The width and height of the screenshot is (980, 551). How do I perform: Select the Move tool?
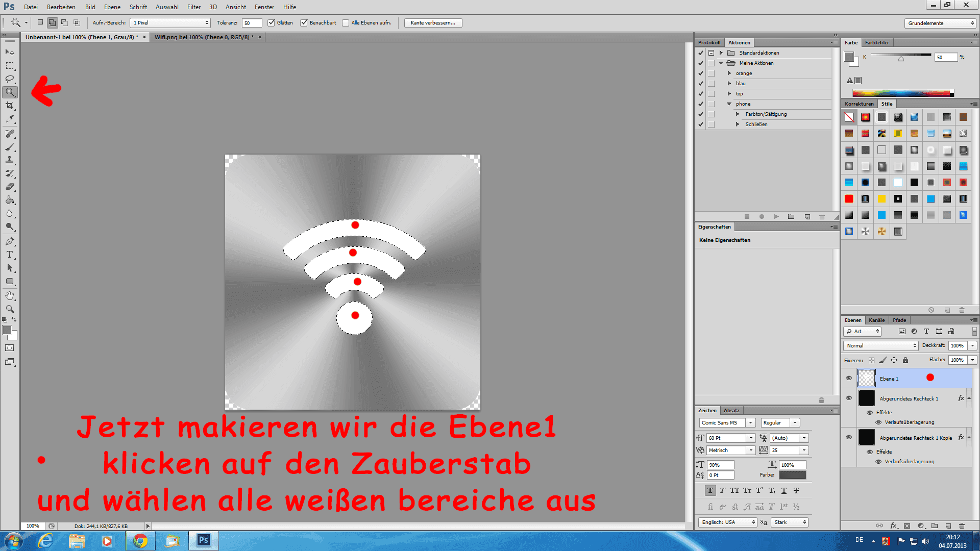pyautogui.click(x=10, y=53)
